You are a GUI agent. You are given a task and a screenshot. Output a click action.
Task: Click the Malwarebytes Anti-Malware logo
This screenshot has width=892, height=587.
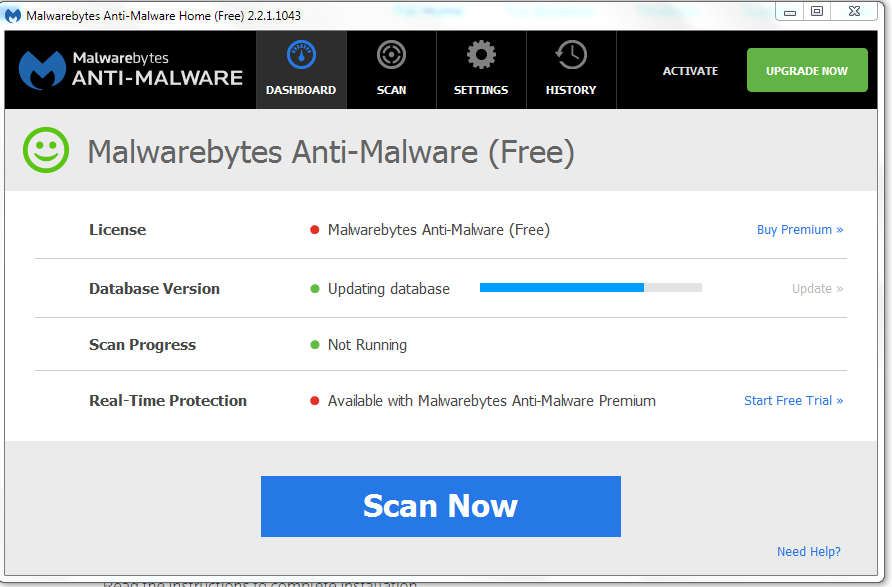(131, 70)
